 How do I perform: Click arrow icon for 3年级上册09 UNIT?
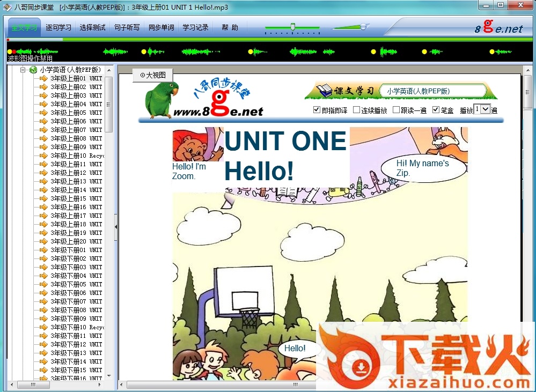coord(43,147)
